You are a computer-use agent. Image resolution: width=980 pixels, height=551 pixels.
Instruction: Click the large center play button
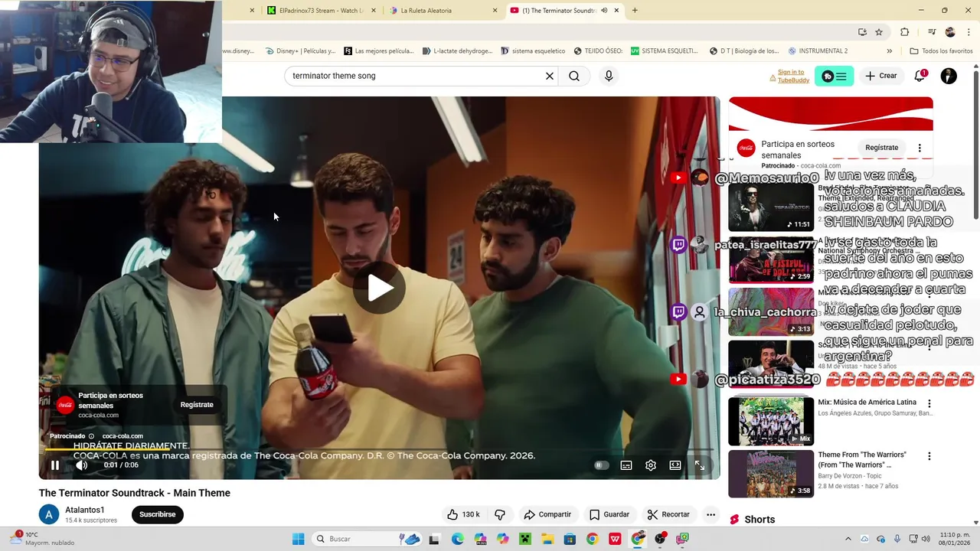[380, 288]
